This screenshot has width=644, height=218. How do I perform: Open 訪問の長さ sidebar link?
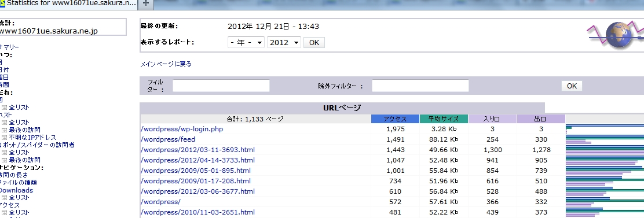14,175
